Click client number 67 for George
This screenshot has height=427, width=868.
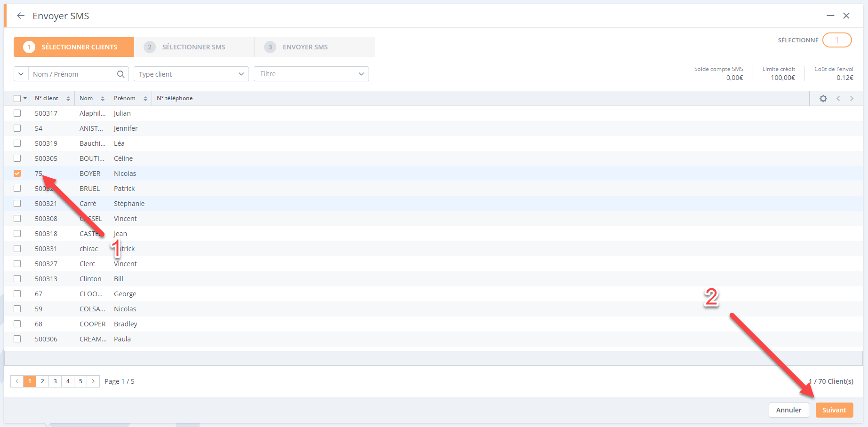coord(39,294)
